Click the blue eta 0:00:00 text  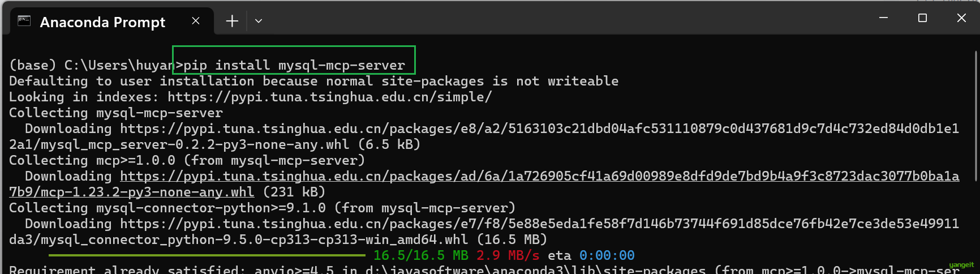[x=607, y=256]
